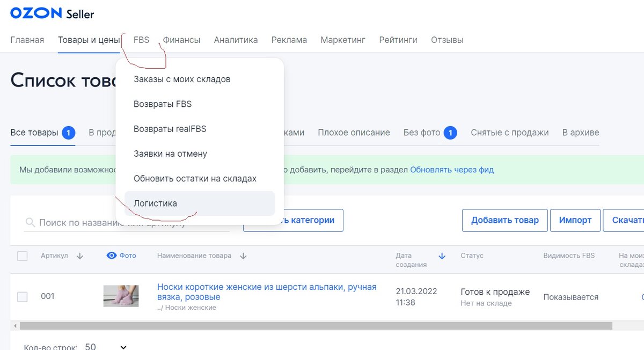644x350 pixels.
Task: Open the Маркетинг section
Action: click(343, 40)
